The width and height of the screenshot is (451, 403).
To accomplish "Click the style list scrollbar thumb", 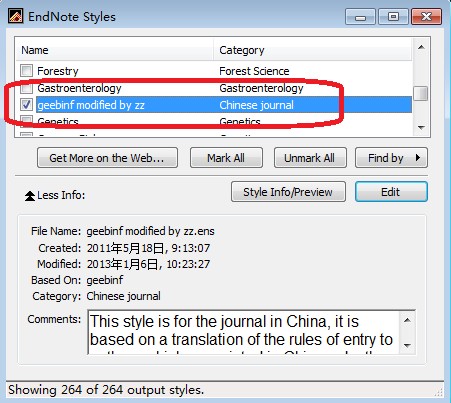I will [421, 93].
